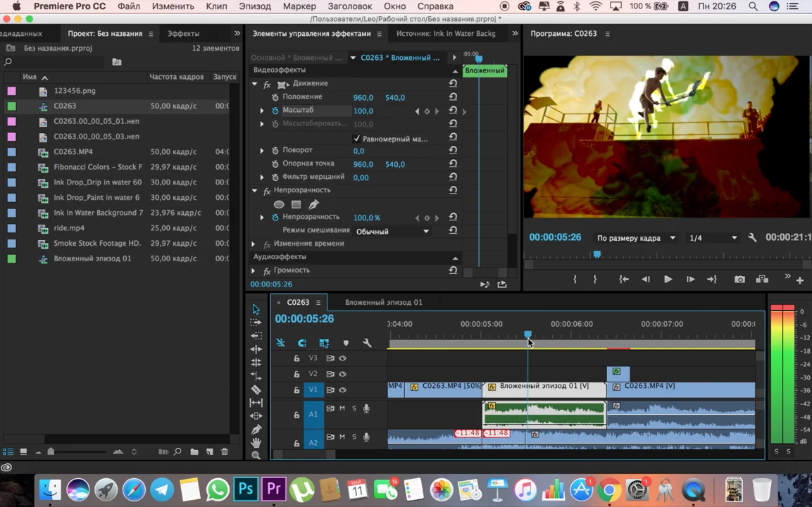Switch to Вложенный эпизод 01 timeline tab
This screenshot has height=507, width=812.
pos(383,302)
